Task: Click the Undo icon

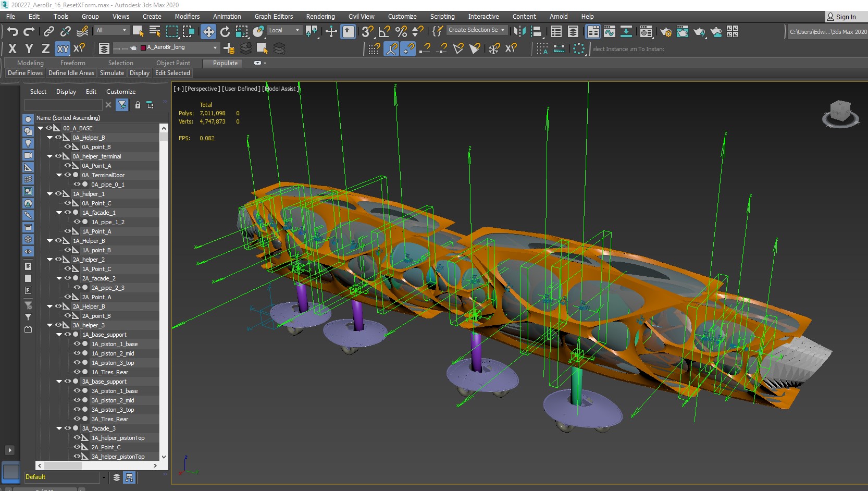Action: (13, 32)
